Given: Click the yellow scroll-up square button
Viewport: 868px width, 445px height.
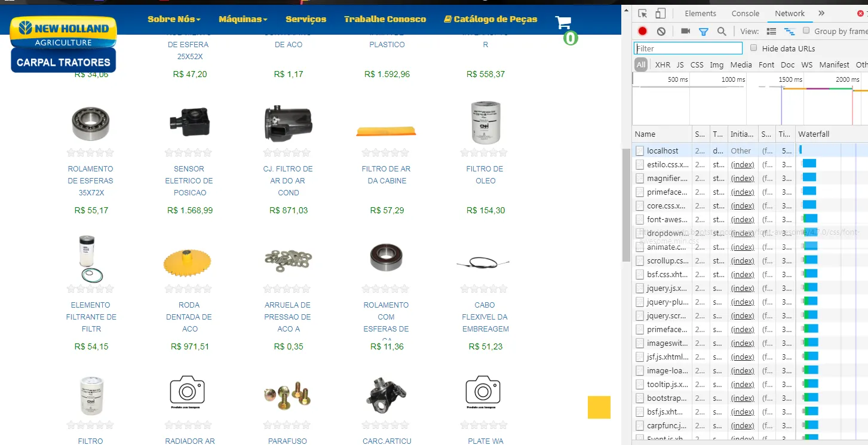Looking at the screenshot, I should (x=599, y=407).
